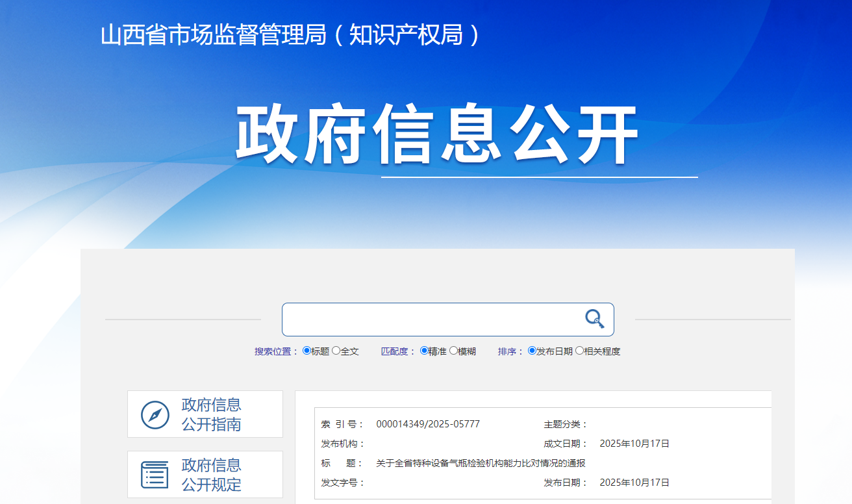Click the 发布机构 field label
This screenshot has width=852, height=504.
click(343, 444)
